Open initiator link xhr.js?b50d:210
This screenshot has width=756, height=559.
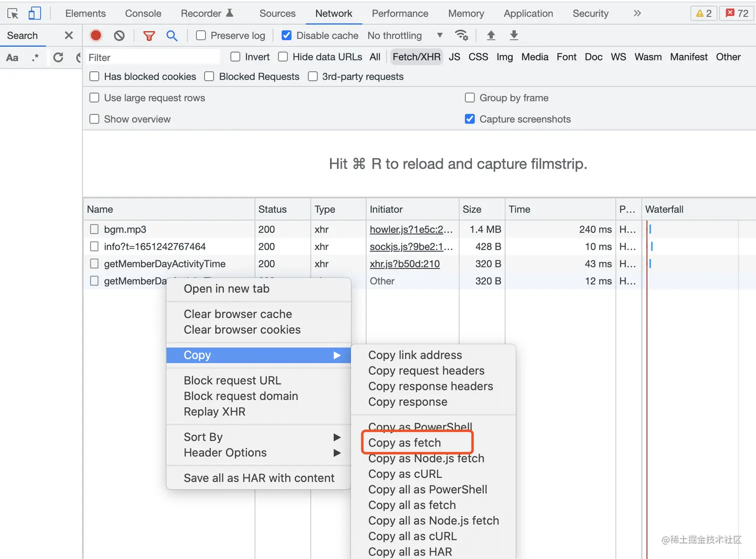pyautogui.click(x=404, y=264)
